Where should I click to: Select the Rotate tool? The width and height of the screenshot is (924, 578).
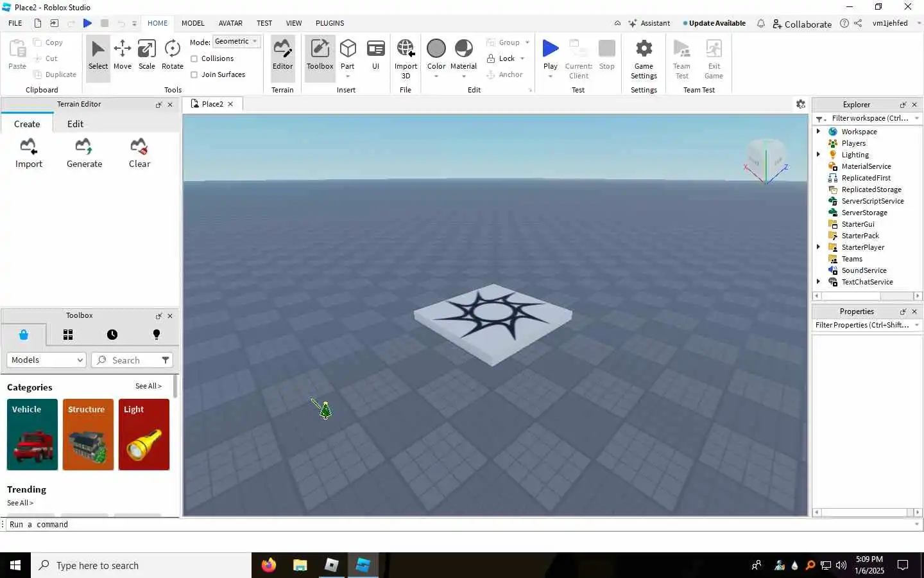click(172, 55)
